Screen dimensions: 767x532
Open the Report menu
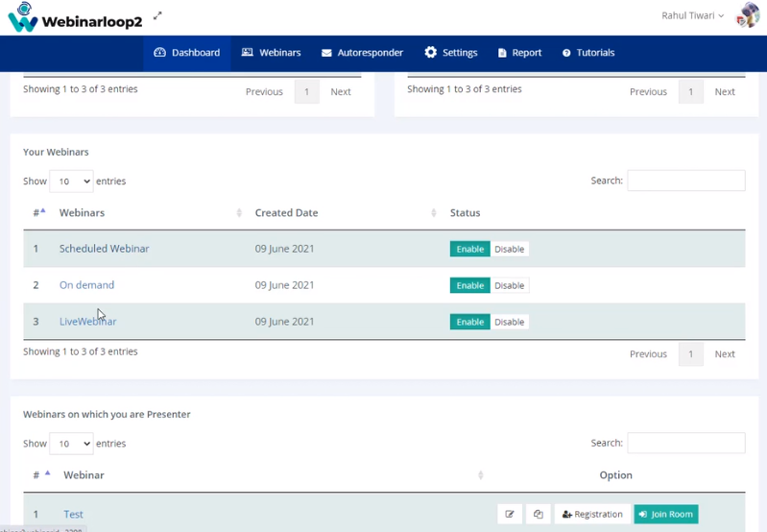point(519,53)
